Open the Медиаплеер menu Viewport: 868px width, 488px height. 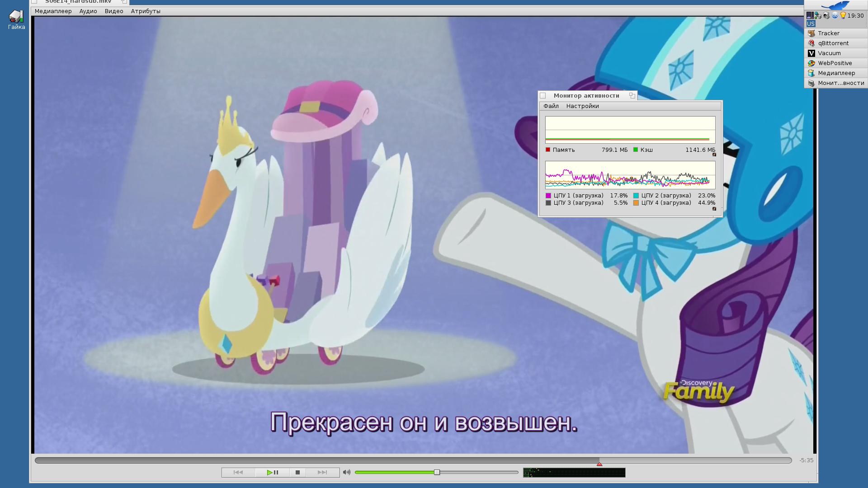click(x=53, y=11)
